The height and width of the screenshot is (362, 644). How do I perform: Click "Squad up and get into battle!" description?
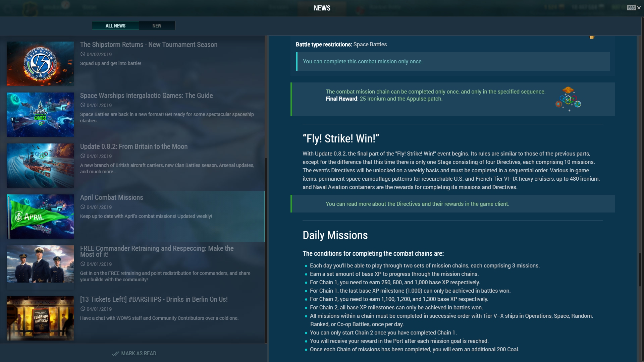pos(110,63)
